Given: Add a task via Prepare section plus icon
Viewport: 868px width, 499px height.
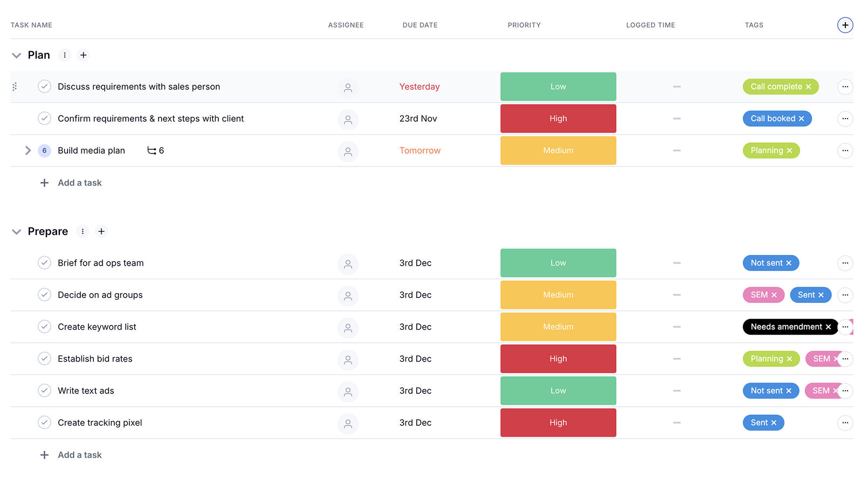Looking at the screenshot, I should pos(101,231).
